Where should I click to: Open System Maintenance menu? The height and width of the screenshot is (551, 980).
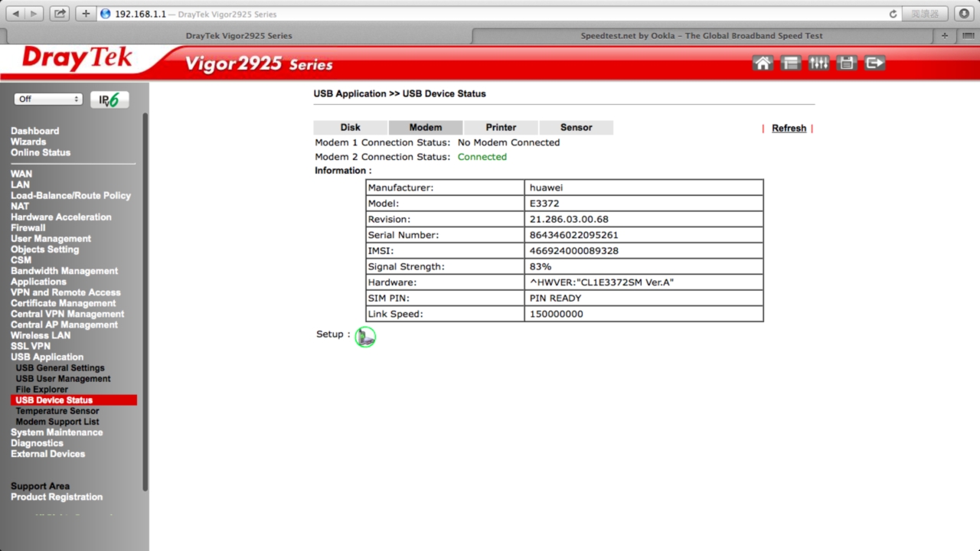57,432
